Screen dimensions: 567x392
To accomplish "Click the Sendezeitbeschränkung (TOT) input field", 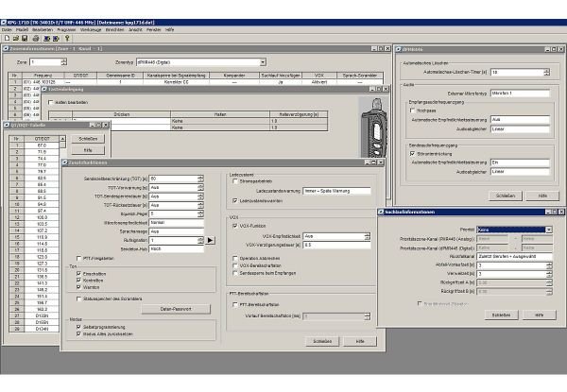I will click(172, 178).
